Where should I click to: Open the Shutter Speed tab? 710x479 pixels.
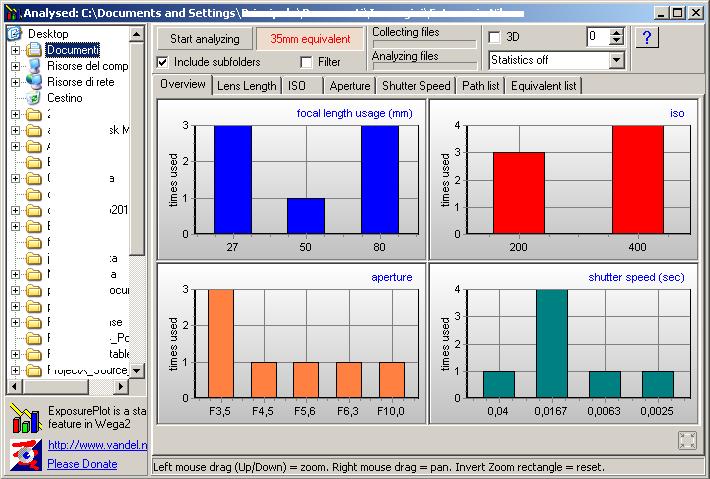coord(416,86)
